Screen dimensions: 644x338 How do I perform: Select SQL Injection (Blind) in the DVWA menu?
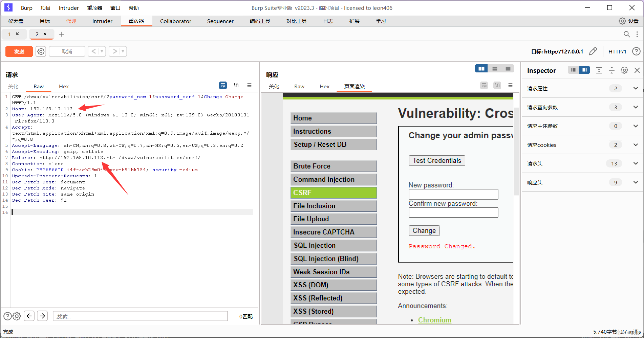point(334,258)
